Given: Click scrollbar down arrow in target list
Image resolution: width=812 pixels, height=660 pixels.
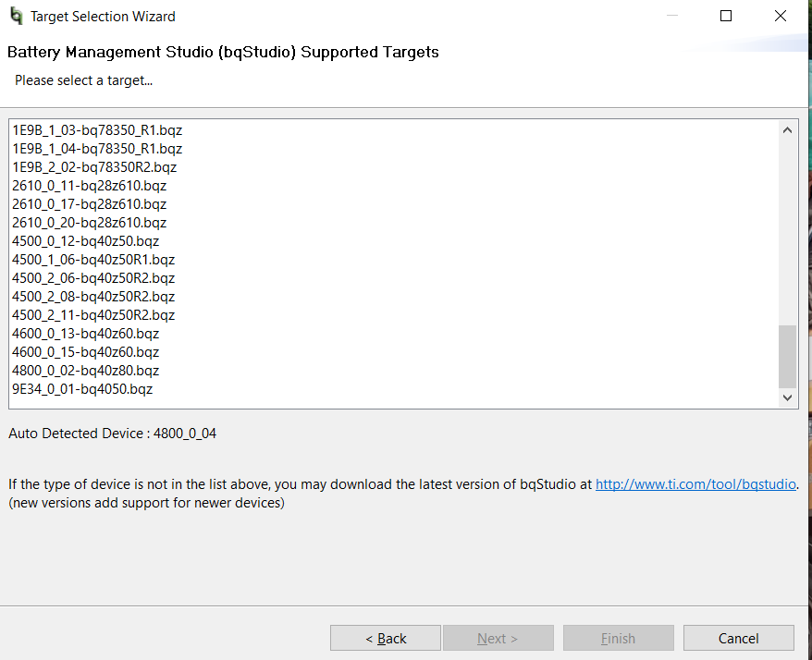Looking at the screenshot, I should coord(787,397).
